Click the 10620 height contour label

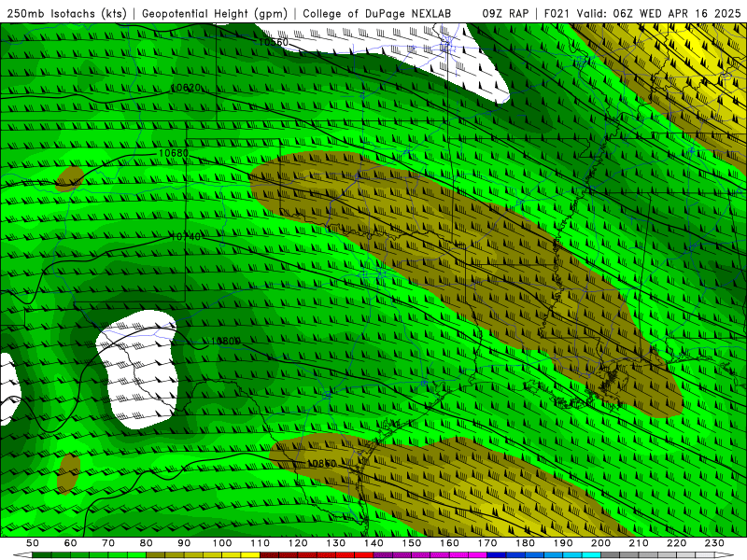pos(186,88)
